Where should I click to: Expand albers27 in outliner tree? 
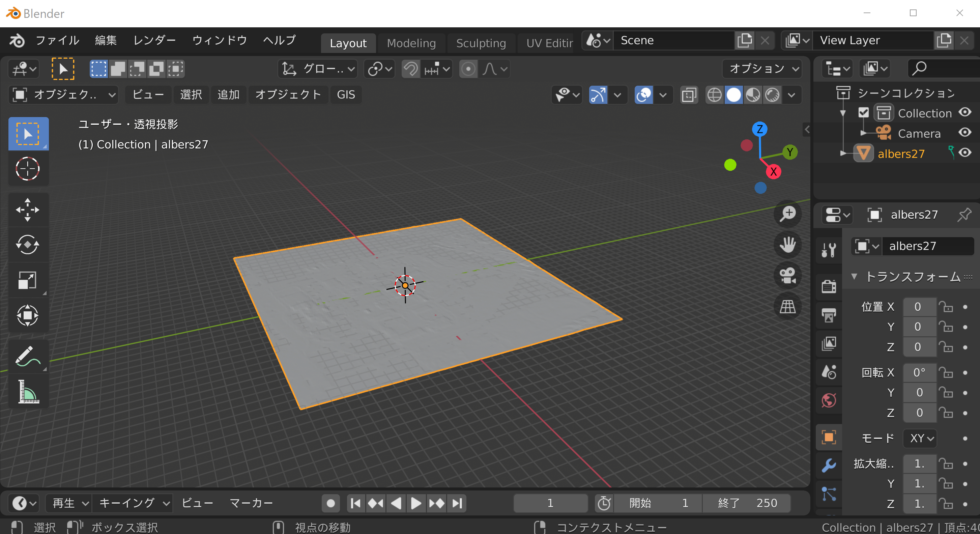(843, 153)
